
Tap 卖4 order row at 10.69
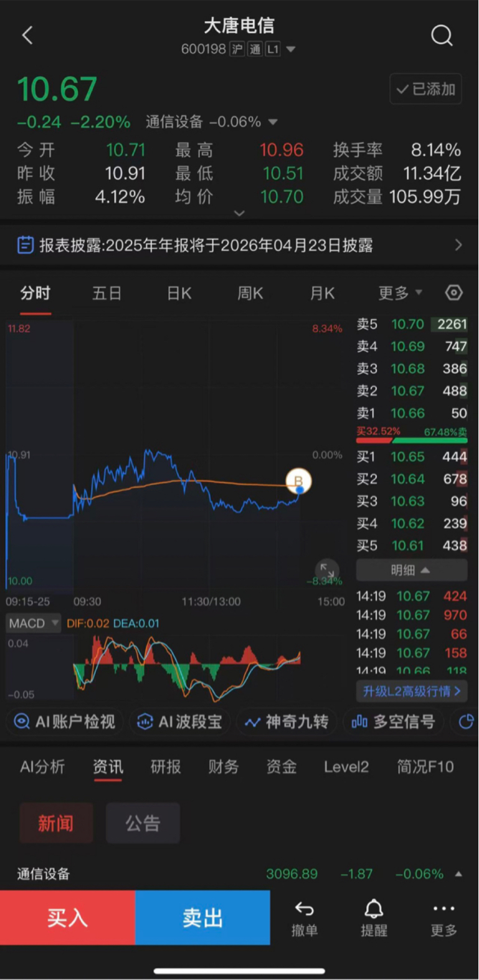pos(412,346)
